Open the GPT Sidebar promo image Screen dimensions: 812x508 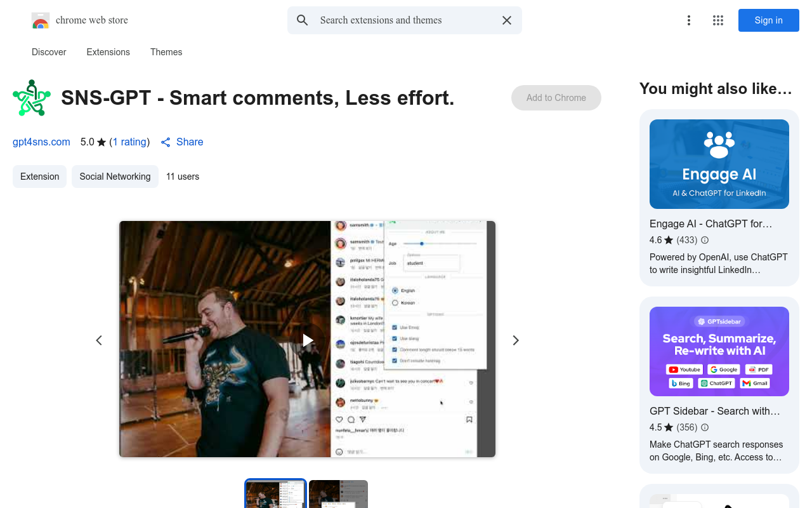pos(719,351)
